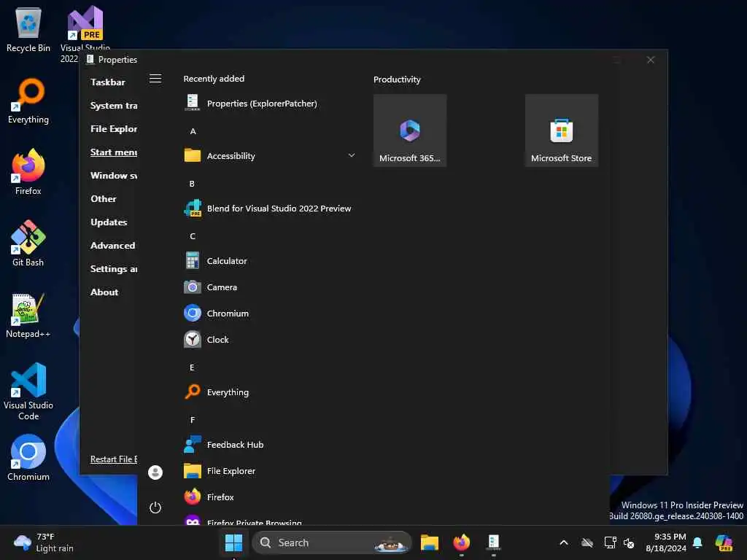This screenshot has width=747, height=560.
Task: Select Updates section in Properties
Action: coord(109,222)
